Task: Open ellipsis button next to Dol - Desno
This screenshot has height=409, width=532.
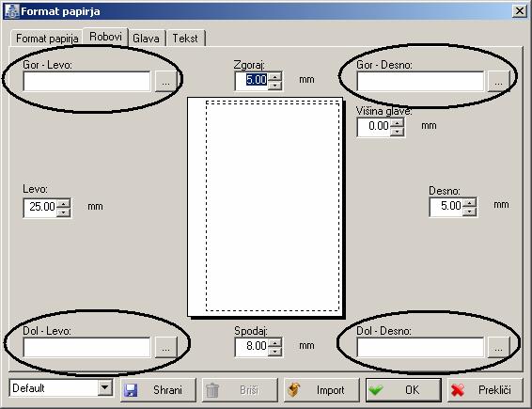Action: click(498, 347)
